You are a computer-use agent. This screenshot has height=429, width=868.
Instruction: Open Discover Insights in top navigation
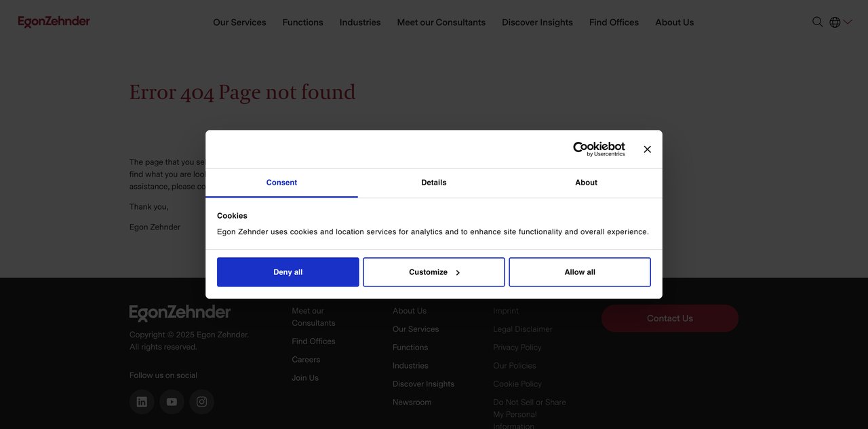(537, 22)
